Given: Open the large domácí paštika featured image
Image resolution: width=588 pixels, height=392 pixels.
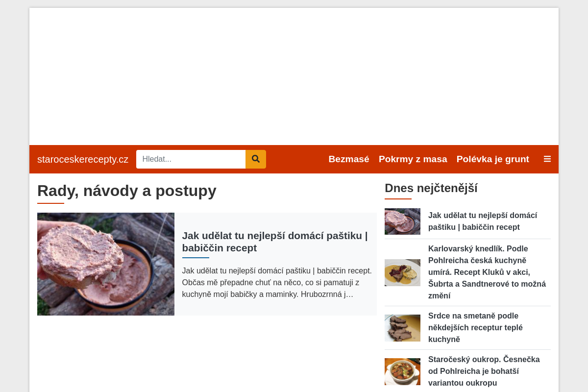Looking at the screenshot, I should pos(106,264).
